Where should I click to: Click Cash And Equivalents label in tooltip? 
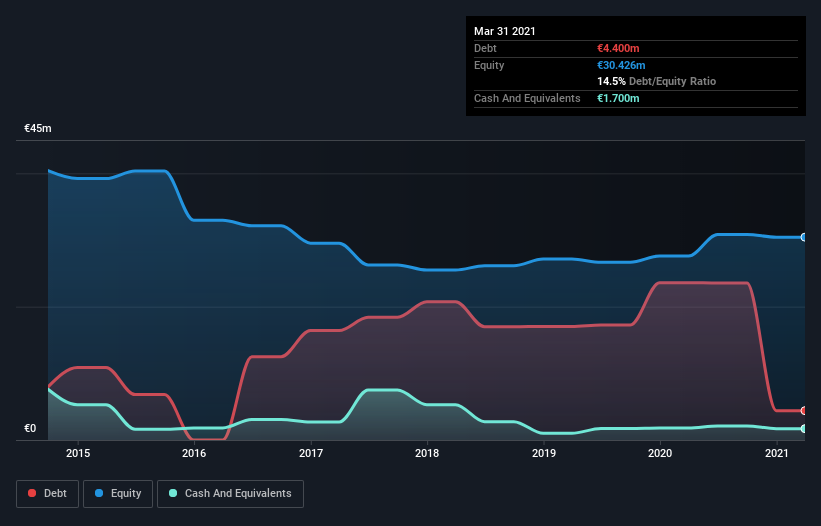tap(527, 98)
